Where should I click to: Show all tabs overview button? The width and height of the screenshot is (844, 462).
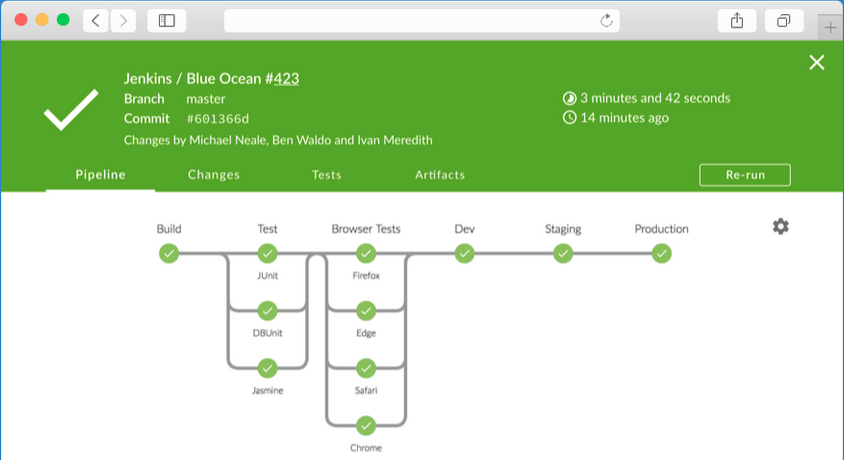click(x=784, y=20)
